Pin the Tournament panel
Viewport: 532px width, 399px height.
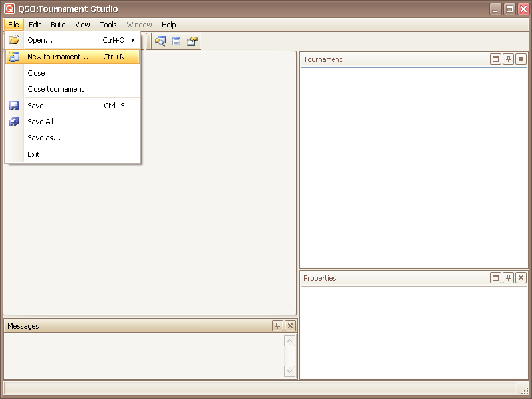click(508, 59)
